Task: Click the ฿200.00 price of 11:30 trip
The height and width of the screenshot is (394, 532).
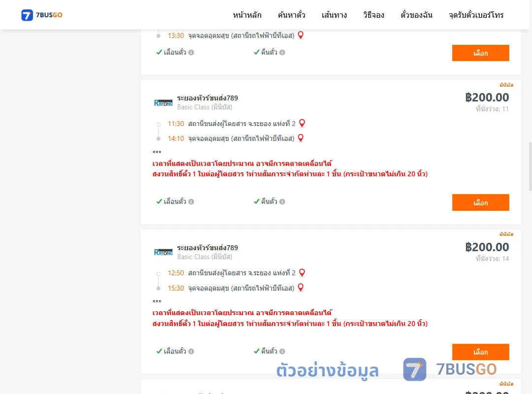Action: [x=487, y=98]
